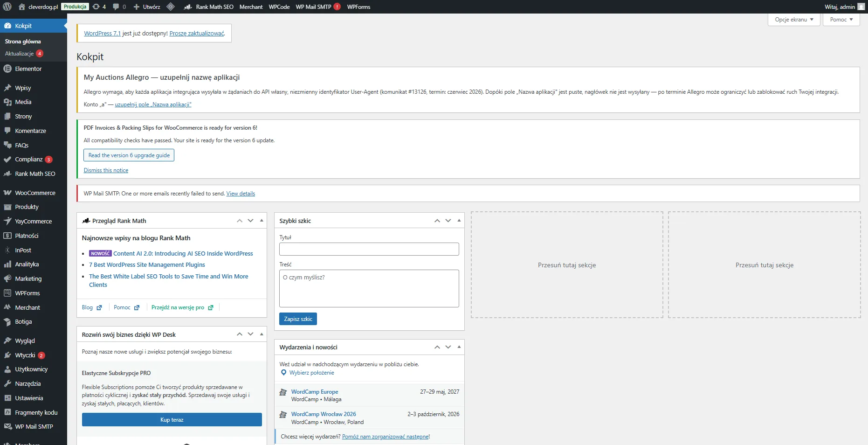Collapse the WP Desk panel (Rozwiń swój biznes)
The image size is (868, 445).
[x=262, y=334]
